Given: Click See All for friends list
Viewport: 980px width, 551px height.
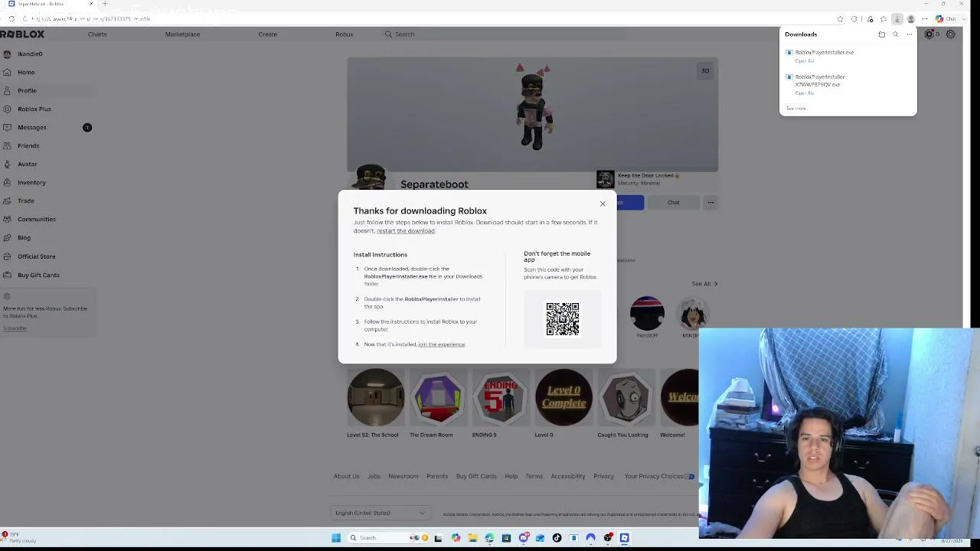Looking at the screenshot, I should pyautogui.click(x=704, y=284).
